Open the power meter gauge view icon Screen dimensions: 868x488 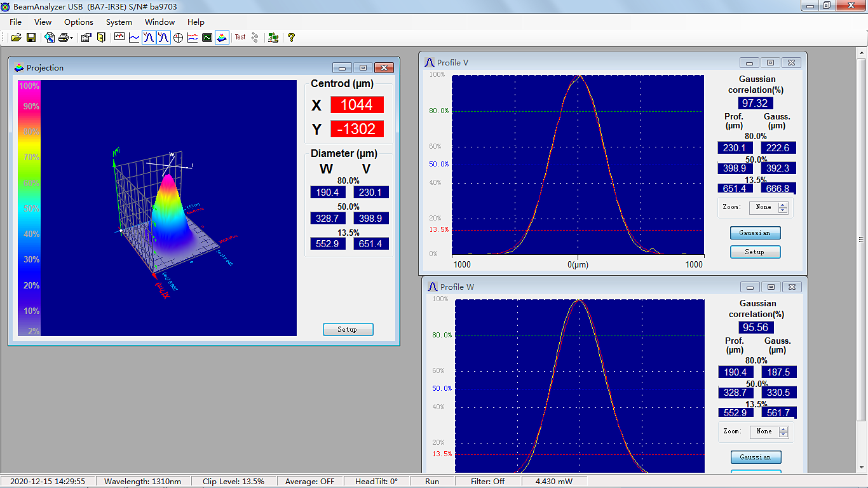pyautogui.click(x=119, y=37)
